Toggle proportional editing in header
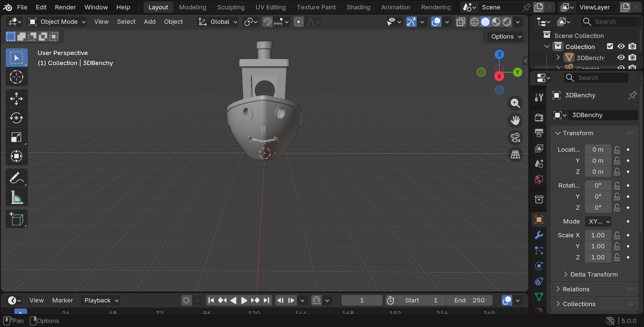 pyautogui.click(x=298, y=22)
